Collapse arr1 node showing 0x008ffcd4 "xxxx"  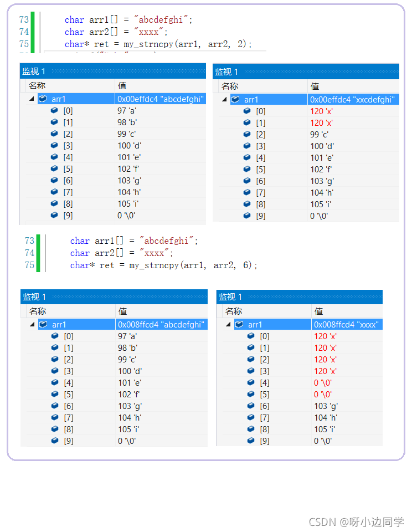tap(229, 325)
